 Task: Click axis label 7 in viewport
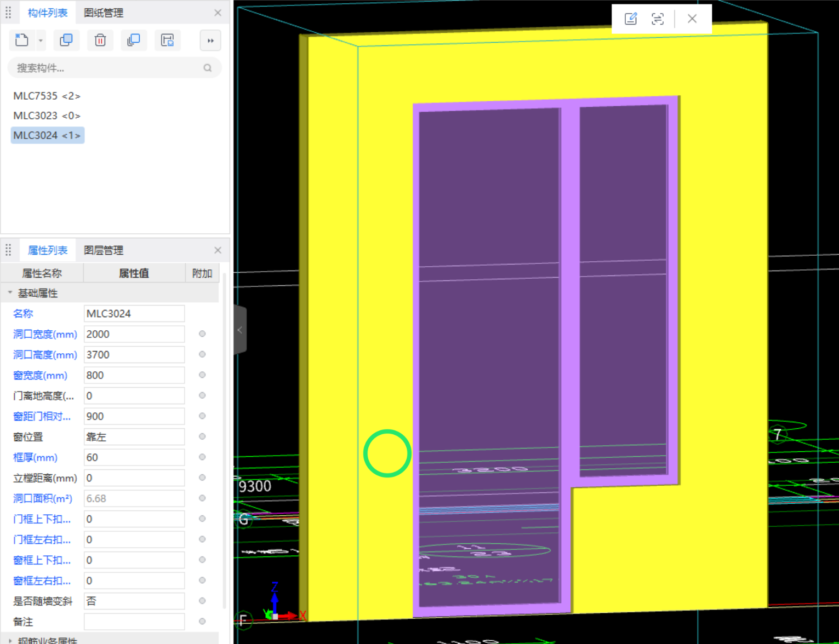pyautogui.click(x=778, y=435)
